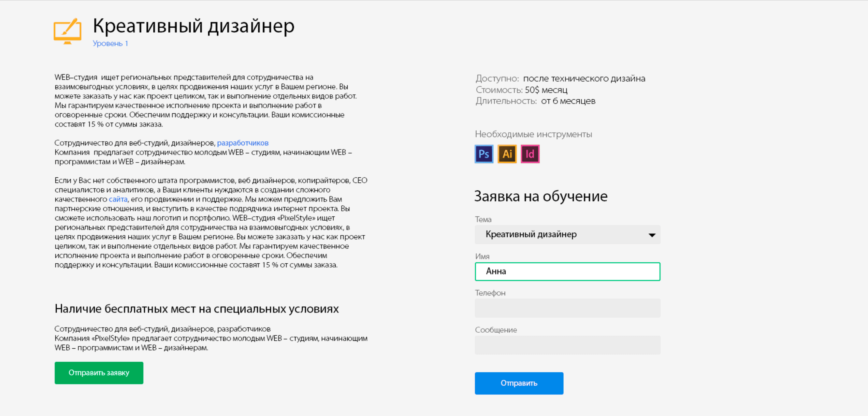Click into the Сообщение text field
Screen dimensions: 868x416
[568, 345]
